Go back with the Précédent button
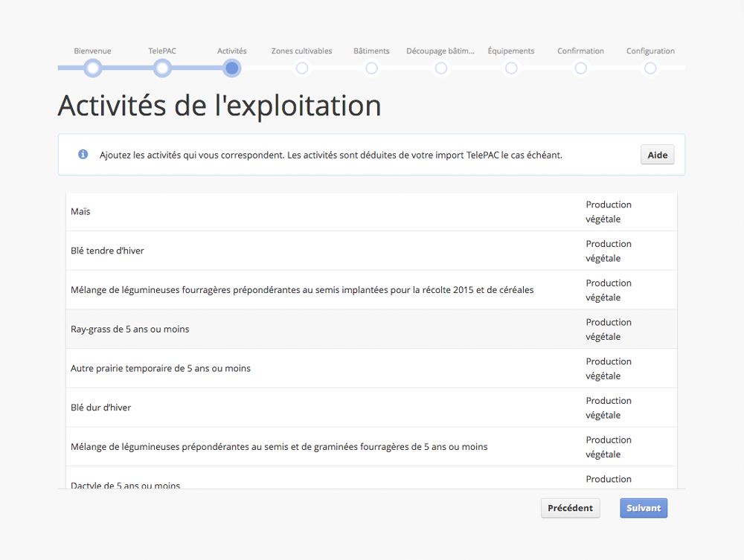 click(x=571, y=508)
